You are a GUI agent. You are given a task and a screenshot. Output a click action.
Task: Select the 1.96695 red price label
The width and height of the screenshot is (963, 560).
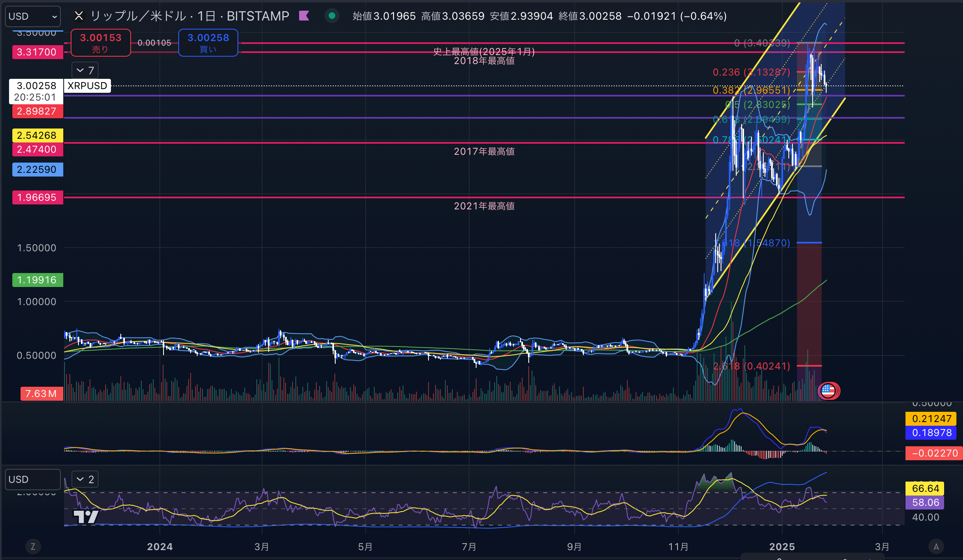[x=37, y=197]
